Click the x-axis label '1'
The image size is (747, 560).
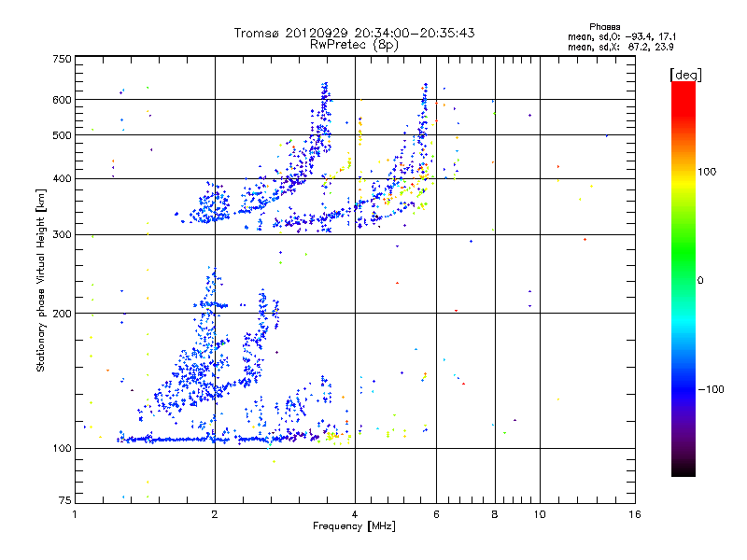pyautogui.click(x=75, y=514)
